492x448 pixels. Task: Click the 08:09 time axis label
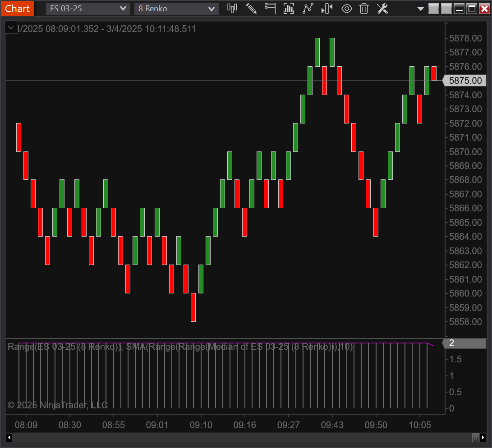(26, 425)
